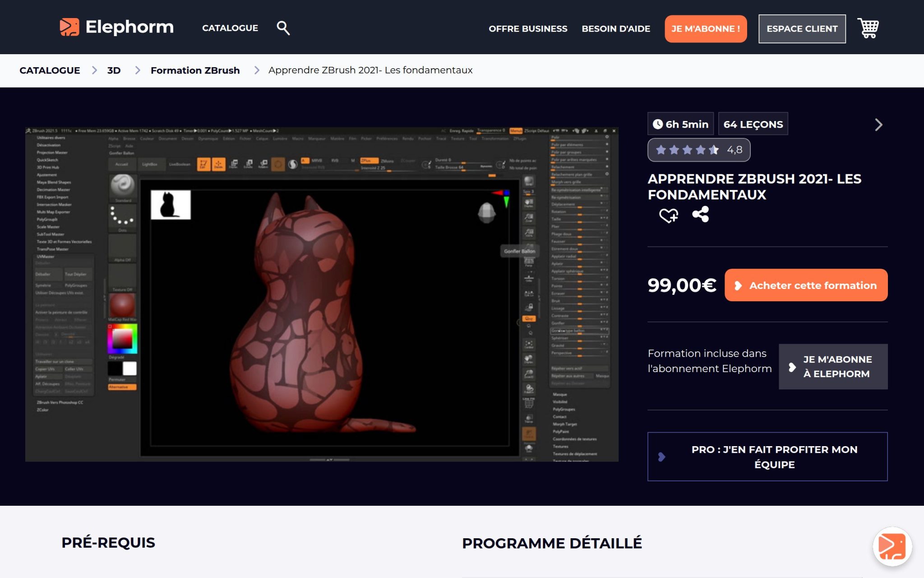Click JE M'ABONNE À ELEPHORM button
The height and width of the screenshot is (578, 924).
pos(833,367)
